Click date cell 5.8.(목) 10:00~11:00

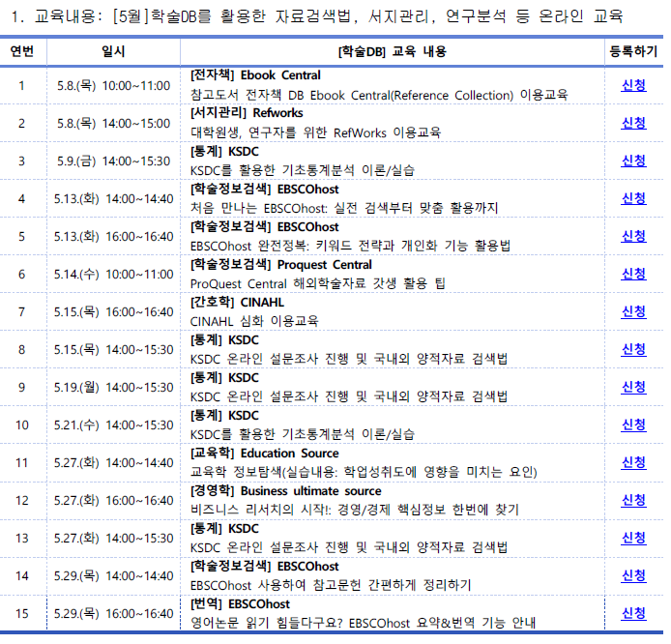pyautogui.click(x=113, y=86)
